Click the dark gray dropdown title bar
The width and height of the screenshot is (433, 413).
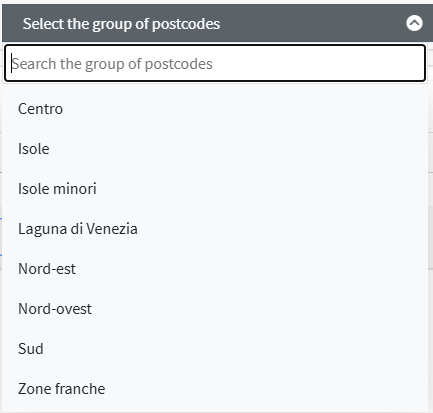point(217,23)
